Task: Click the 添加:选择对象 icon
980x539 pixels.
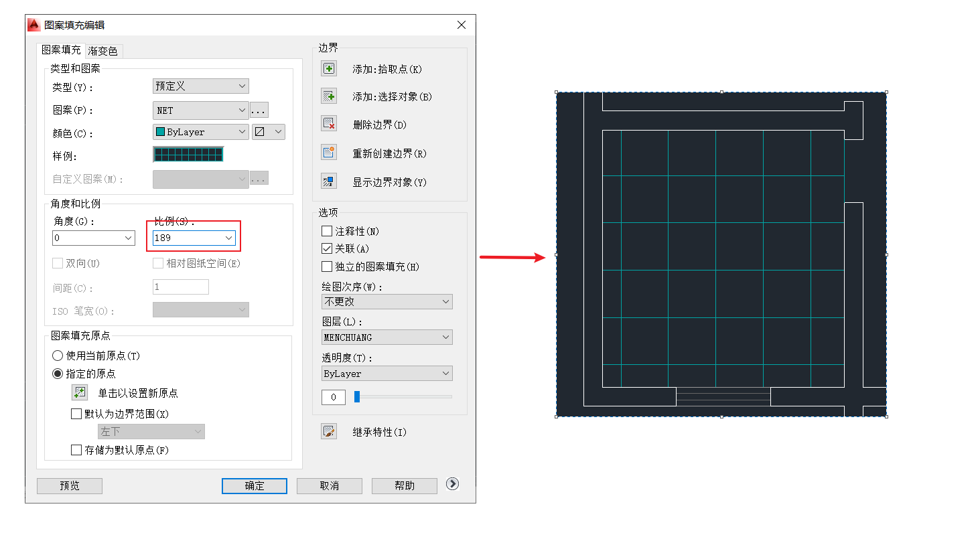Action: click(x=328, y=96)
